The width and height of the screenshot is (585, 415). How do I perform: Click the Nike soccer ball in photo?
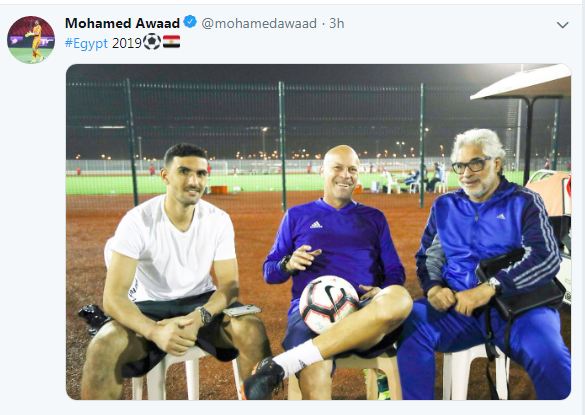[x=328, y=303]
